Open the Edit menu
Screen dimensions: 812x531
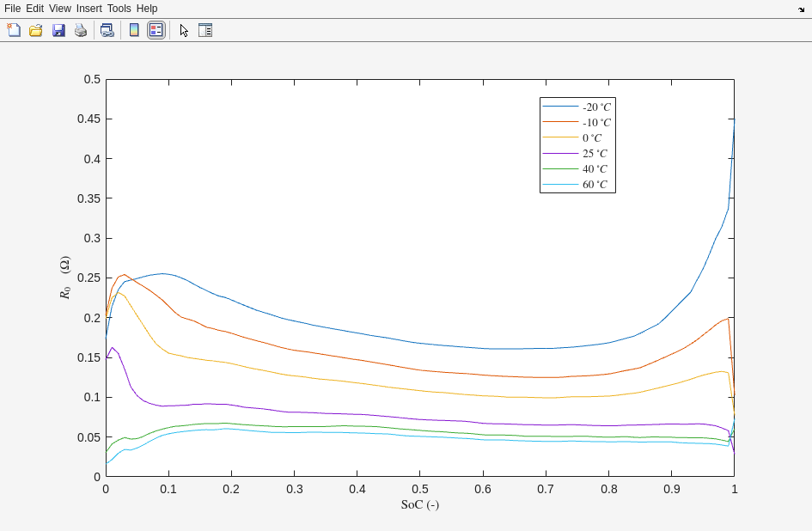point(34,9)
